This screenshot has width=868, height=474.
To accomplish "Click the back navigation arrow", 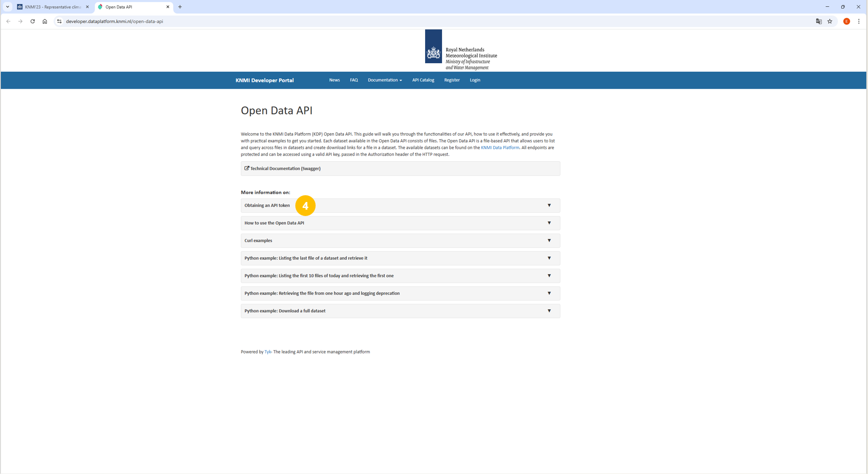I will [x=8, y=21].
